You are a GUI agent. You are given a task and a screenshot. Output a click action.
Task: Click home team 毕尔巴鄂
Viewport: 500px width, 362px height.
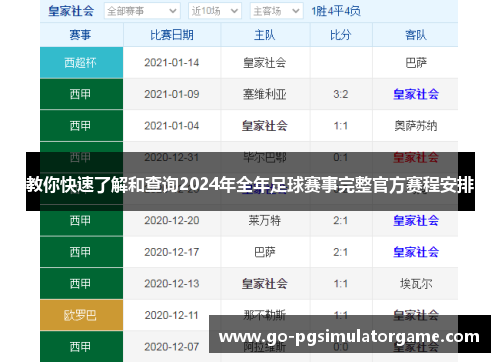[x=265, y=157]
